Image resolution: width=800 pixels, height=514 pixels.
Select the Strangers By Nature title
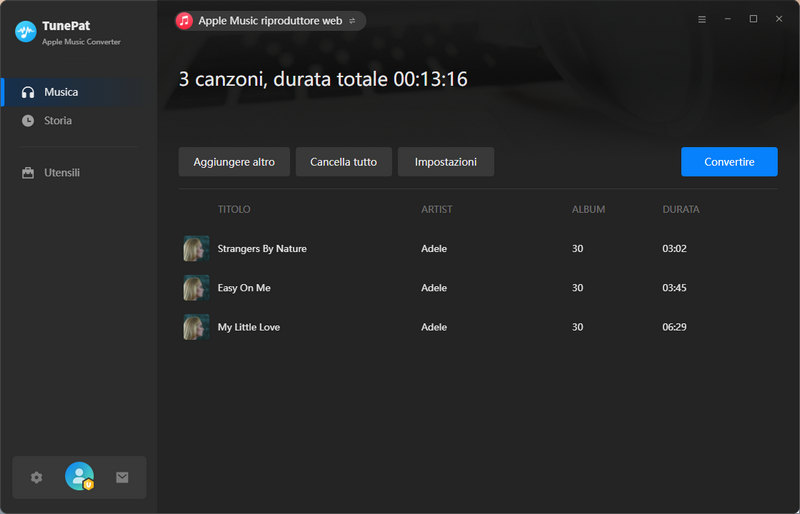click(x=262, y=249)
